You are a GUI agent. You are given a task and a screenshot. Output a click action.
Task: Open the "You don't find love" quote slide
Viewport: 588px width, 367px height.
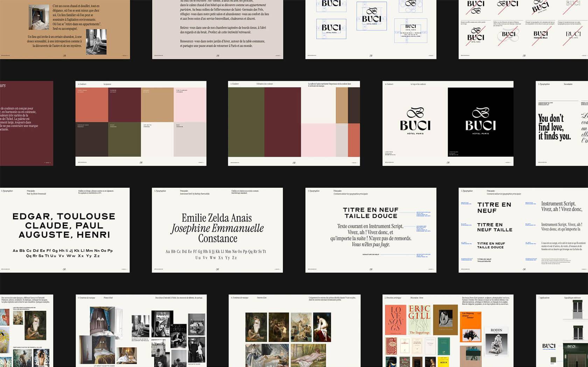[554, 127]
